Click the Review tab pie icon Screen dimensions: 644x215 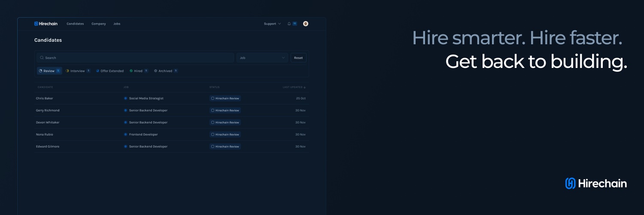coord(41,71)
